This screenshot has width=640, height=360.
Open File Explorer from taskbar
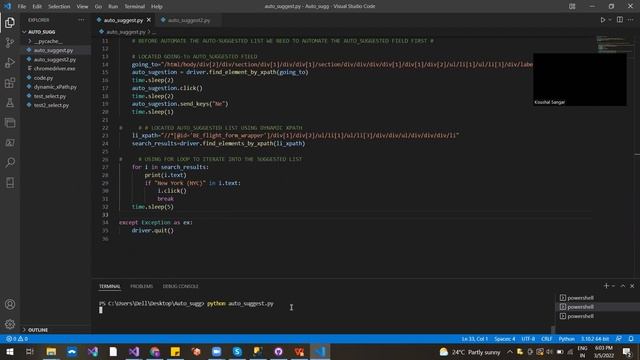[x=51, y=352]
